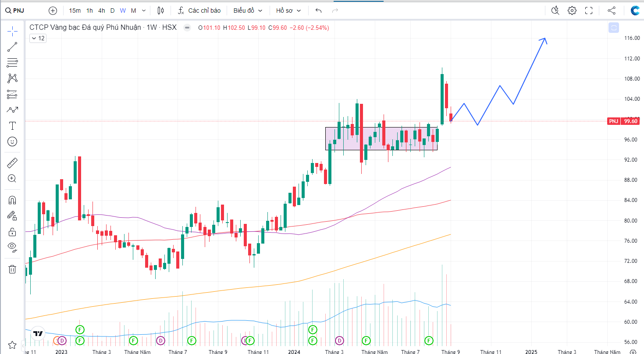Click the chart pane maximize button
This screenshot has height=354, width=644.
pyautogui.click(x=614, y=28)
